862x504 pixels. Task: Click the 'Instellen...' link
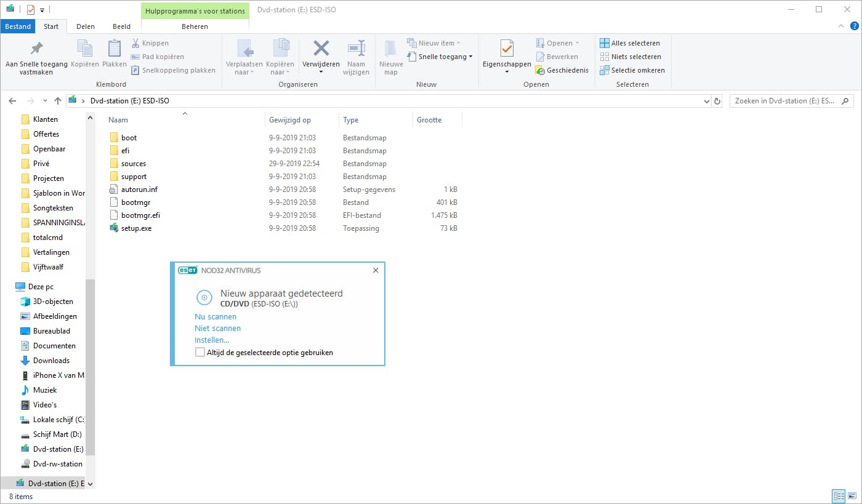pos(212,340)
